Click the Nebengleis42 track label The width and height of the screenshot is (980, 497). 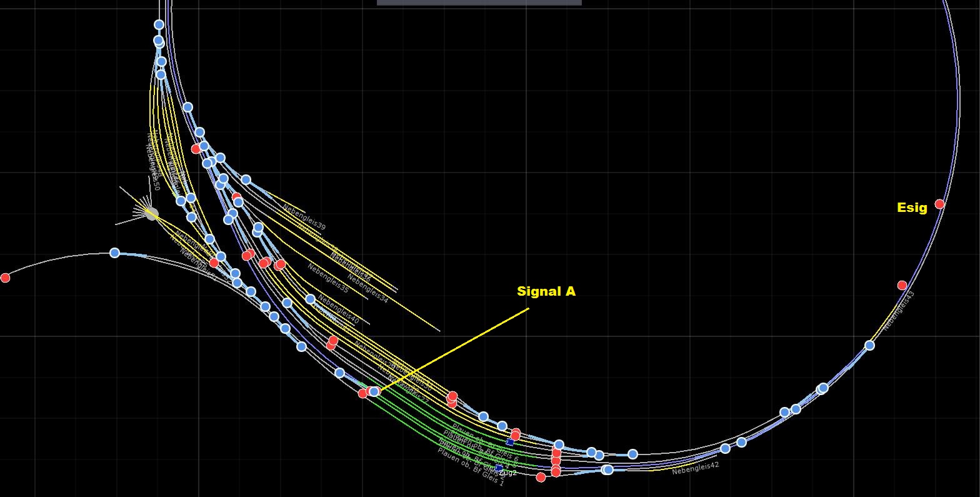696,468
